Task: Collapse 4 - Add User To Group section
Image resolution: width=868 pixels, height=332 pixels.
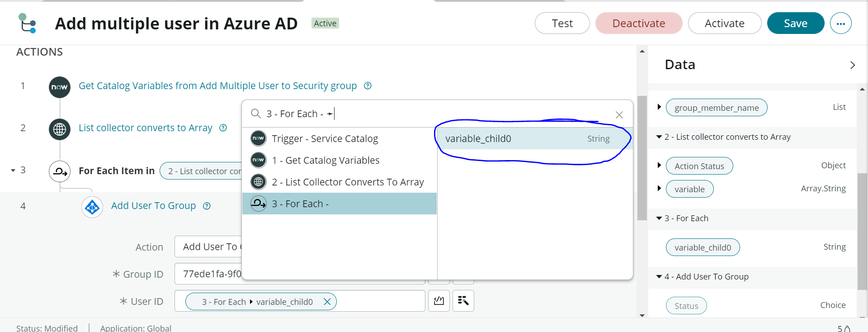Action: [659, 276]
